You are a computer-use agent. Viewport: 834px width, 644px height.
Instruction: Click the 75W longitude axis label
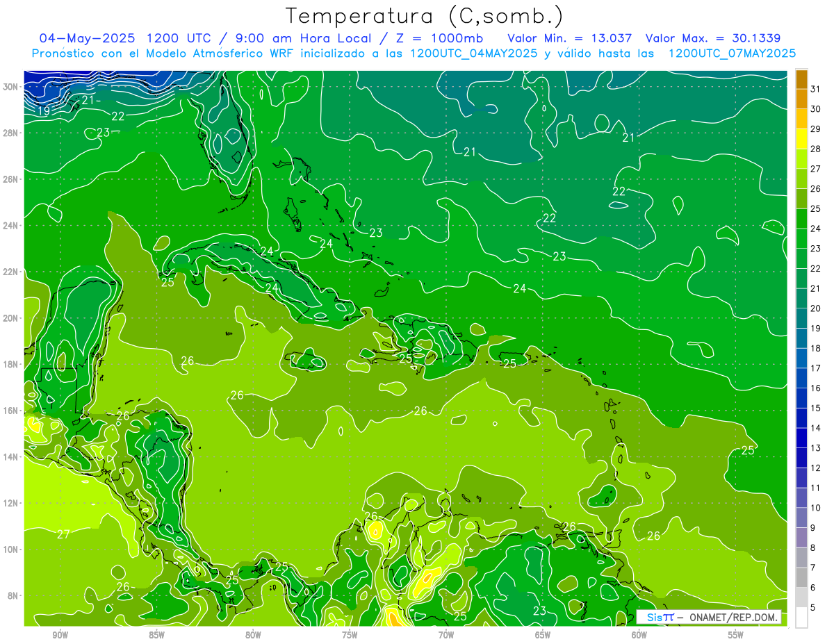350,635
